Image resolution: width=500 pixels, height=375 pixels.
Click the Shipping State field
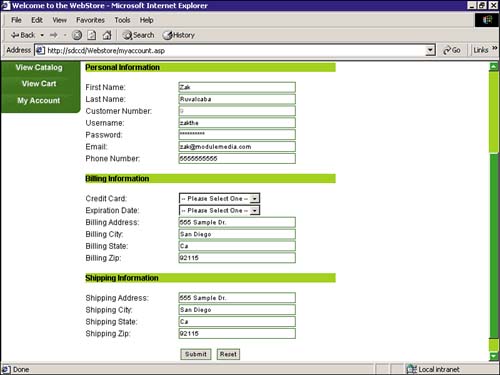coord(237,321)
